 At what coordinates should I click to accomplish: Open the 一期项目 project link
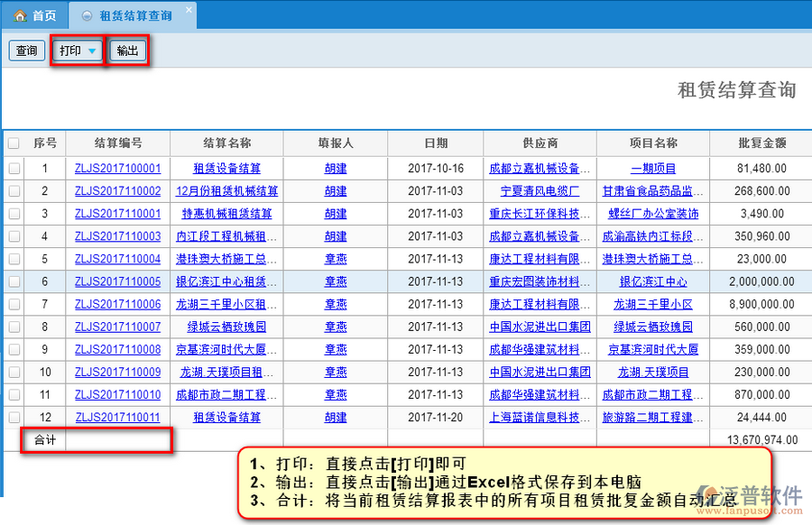pos(653,169)
